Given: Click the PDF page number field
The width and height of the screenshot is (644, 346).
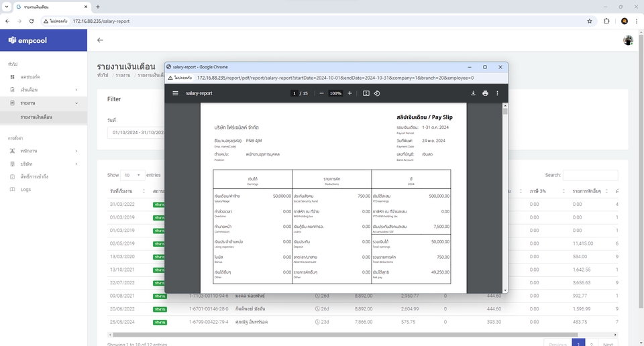Looking at the screenshot, I should [294, 93].
